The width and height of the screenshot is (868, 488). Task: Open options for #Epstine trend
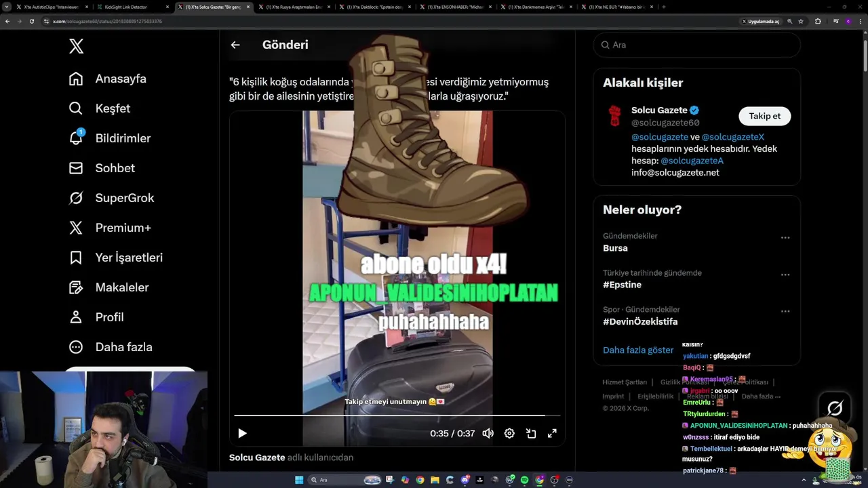click(785, 275)
